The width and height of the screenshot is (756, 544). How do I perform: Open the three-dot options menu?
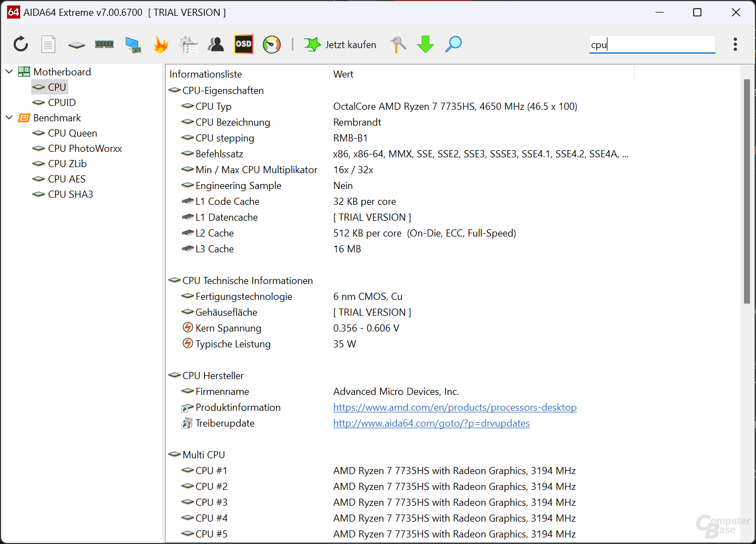[735, 44]
